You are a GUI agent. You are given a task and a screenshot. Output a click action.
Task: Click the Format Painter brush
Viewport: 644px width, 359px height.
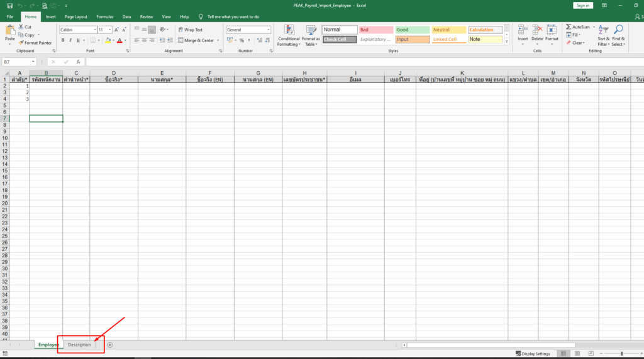pyautogui.click(x=21, y=43)
